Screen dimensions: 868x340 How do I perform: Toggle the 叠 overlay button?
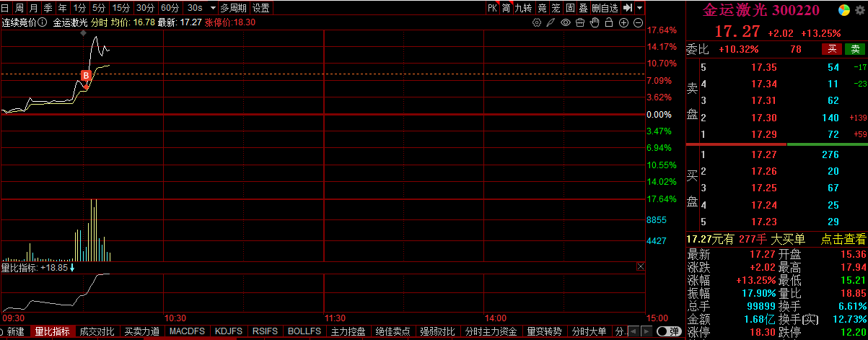(x=584, y=8)
